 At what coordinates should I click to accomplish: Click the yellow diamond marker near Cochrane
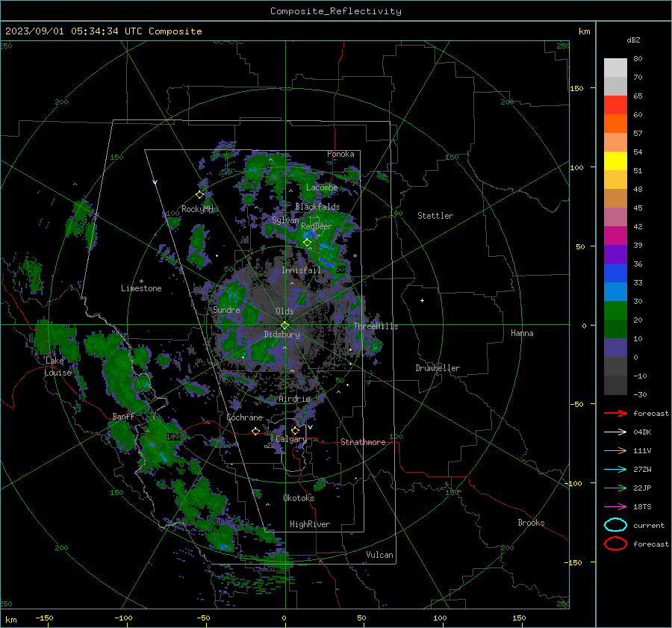click(x=256, y=432)
